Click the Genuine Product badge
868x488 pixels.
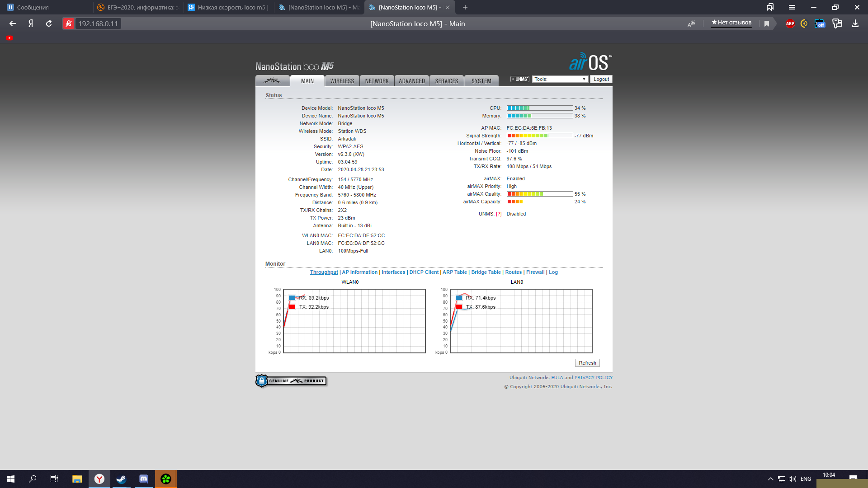291,381
